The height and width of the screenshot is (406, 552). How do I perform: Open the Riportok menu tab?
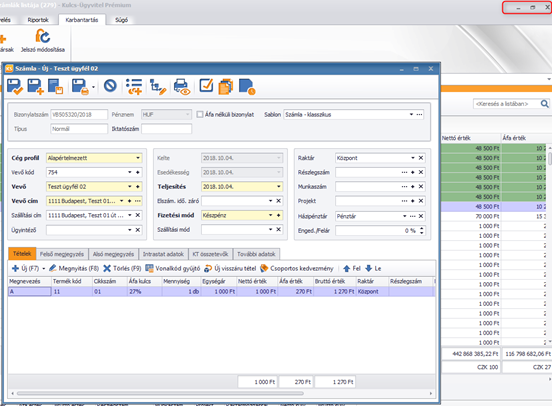pos(38,20)
